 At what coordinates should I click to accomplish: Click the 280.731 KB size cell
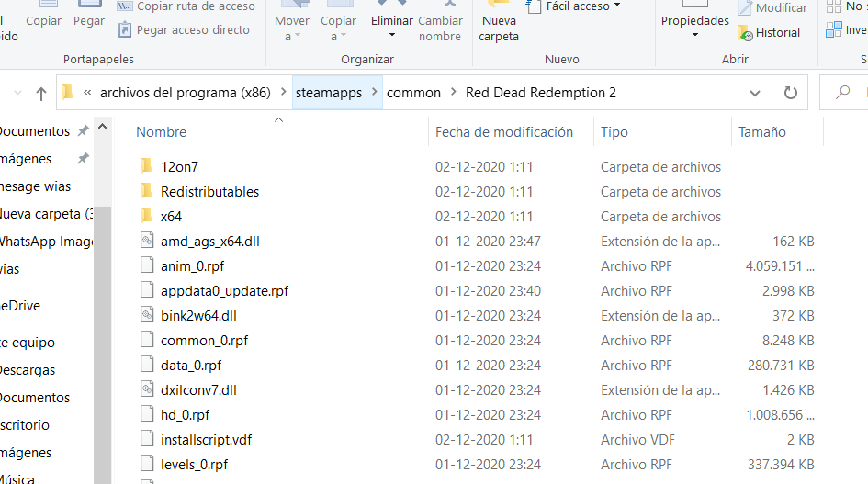(x=781, y=366)
